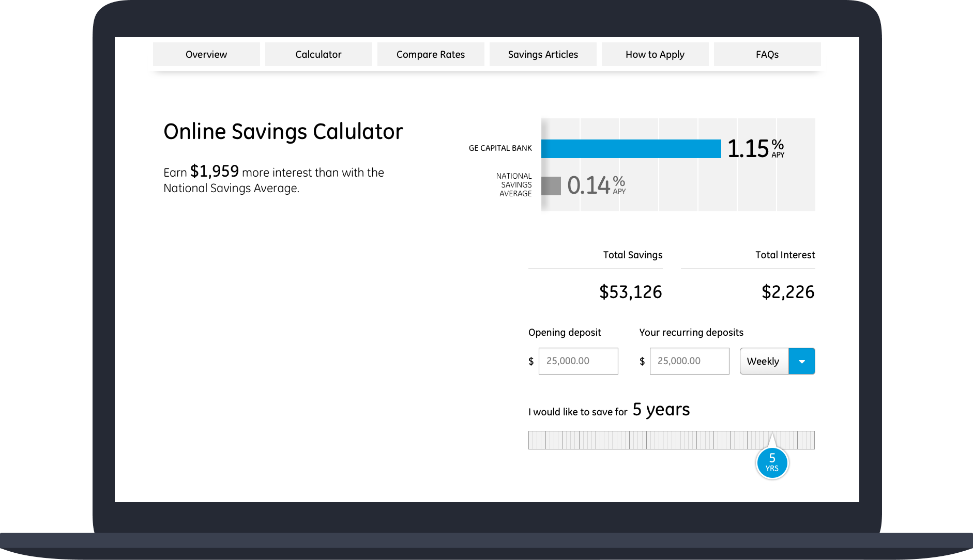This screenshot has width=973, height=560.
Task: Open Savings Articles tab
Action: [543, 54]
